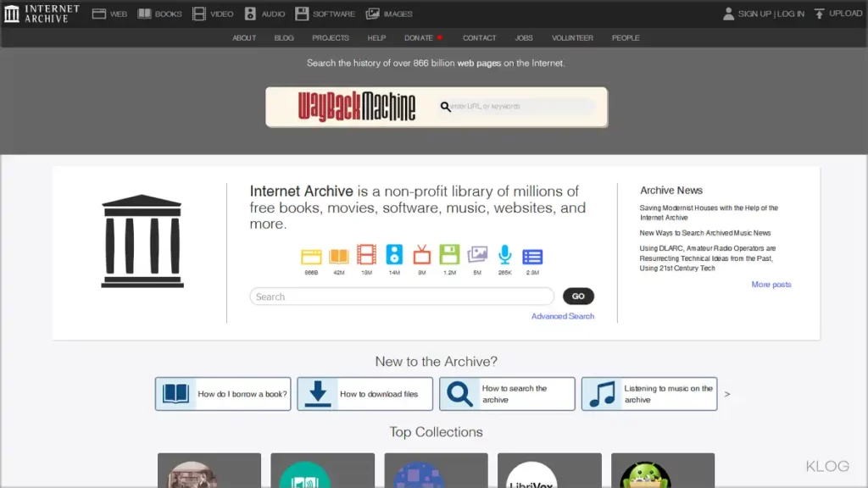Open the Books media menu
Screen dimensions: 868x488
tap(160, 14)
